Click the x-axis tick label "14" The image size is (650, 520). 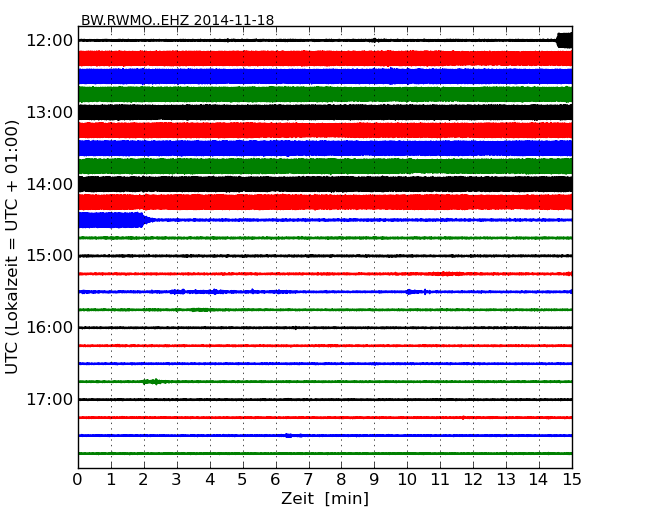pyautogui.click(x=539, y=479)
